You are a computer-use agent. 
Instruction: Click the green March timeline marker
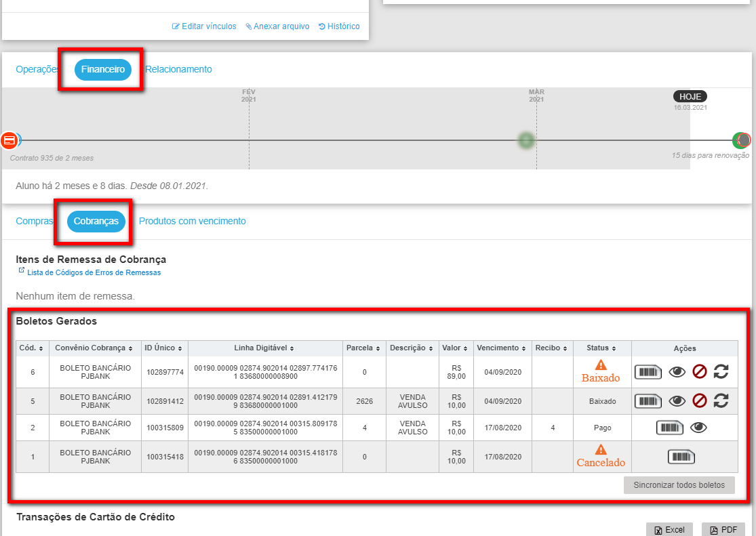[x=526, y=140]
